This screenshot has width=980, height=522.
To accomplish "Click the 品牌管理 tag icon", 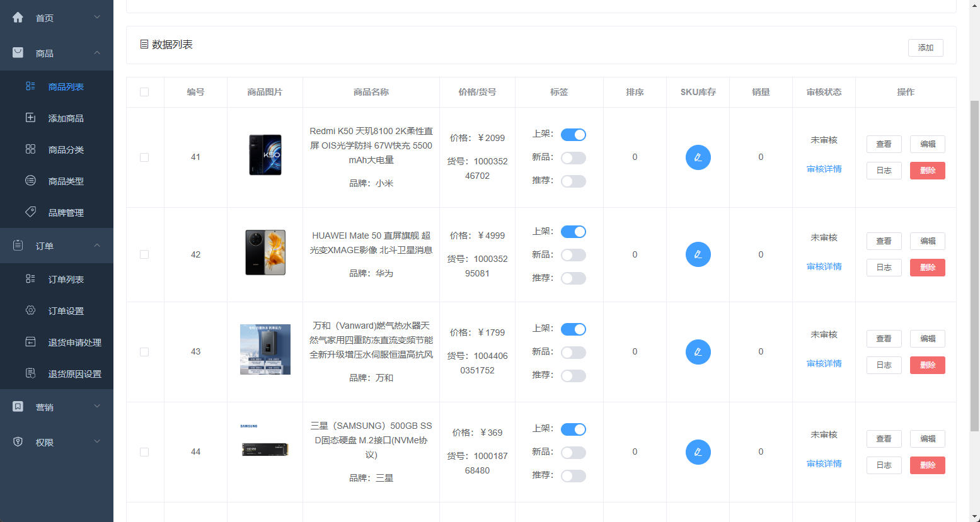I will [x=30, y=212].
